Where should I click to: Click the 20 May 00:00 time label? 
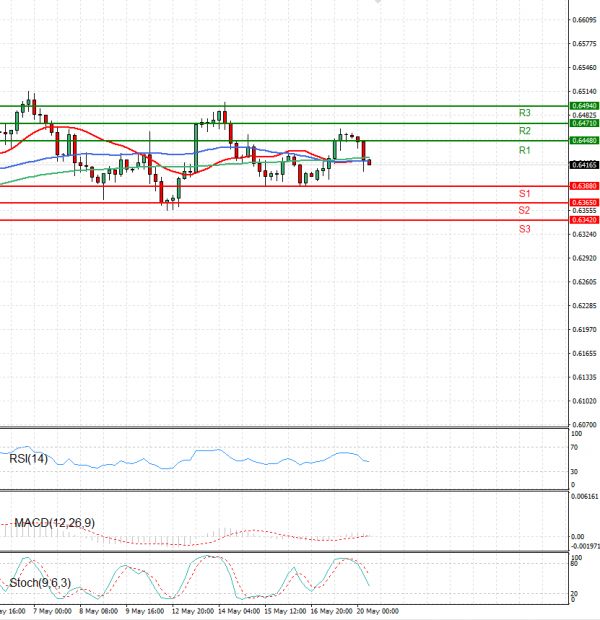tap(377, 611)
